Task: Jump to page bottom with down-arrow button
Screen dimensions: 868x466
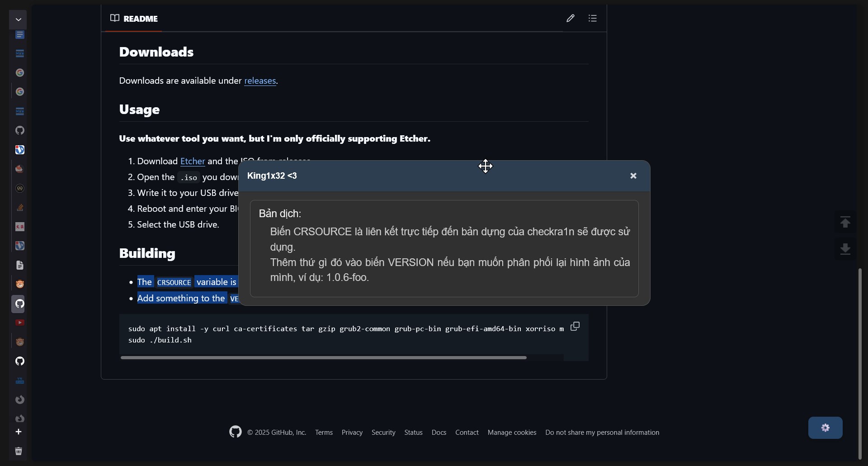Action: [845, 249]
